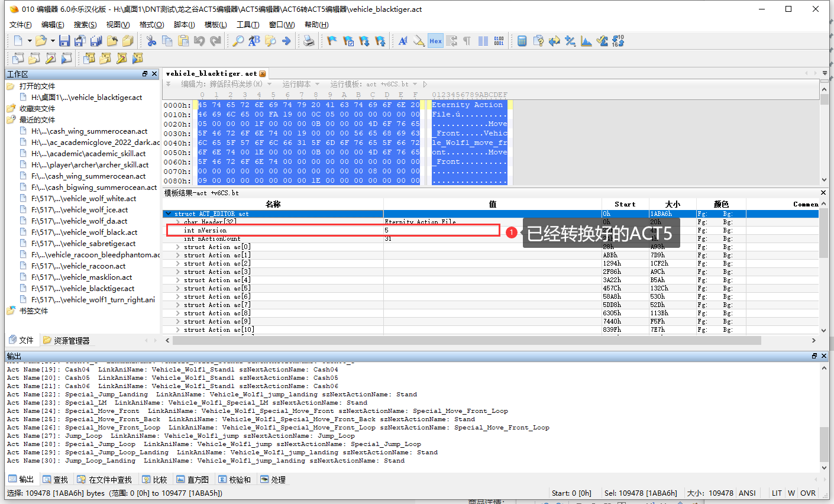Open the new file dropdown arrow
The image size is (834, 504).
29,41
